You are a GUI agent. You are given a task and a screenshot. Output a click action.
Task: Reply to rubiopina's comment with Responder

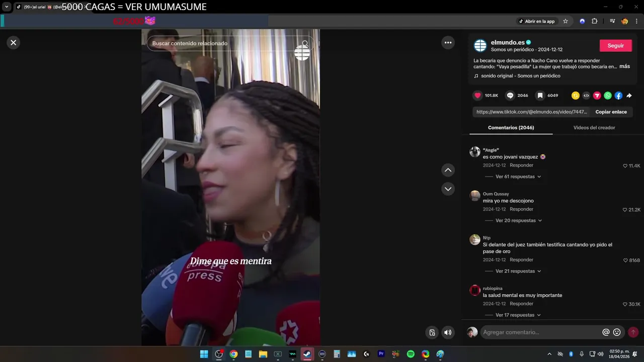521,304
